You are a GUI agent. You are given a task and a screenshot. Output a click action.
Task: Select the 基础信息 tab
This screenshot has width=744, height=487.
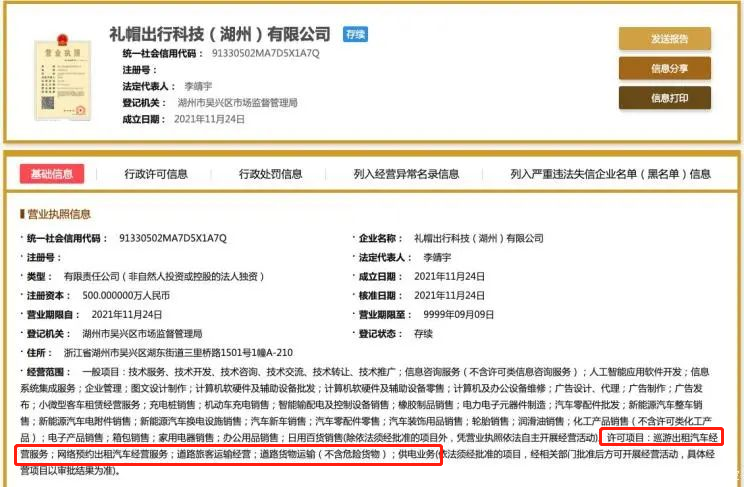point(52,174)
